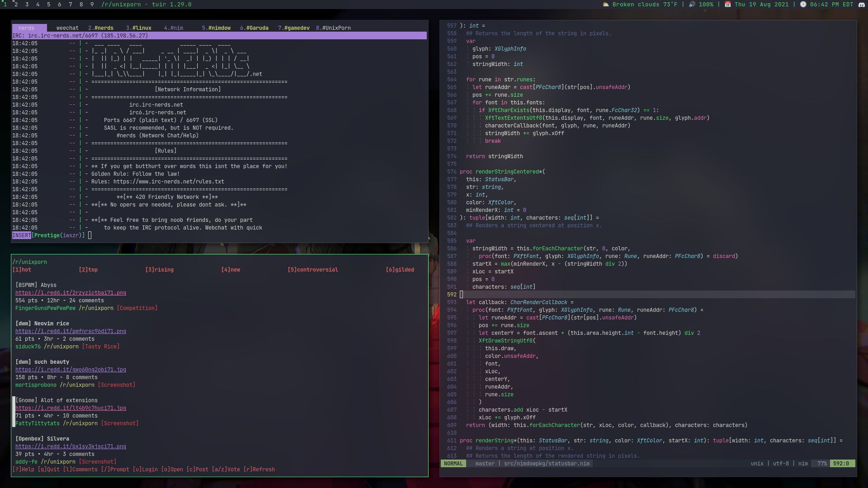Select workspace 9 in the top bar
Viewport: 868px width, 488px height.
pos(92,5)
